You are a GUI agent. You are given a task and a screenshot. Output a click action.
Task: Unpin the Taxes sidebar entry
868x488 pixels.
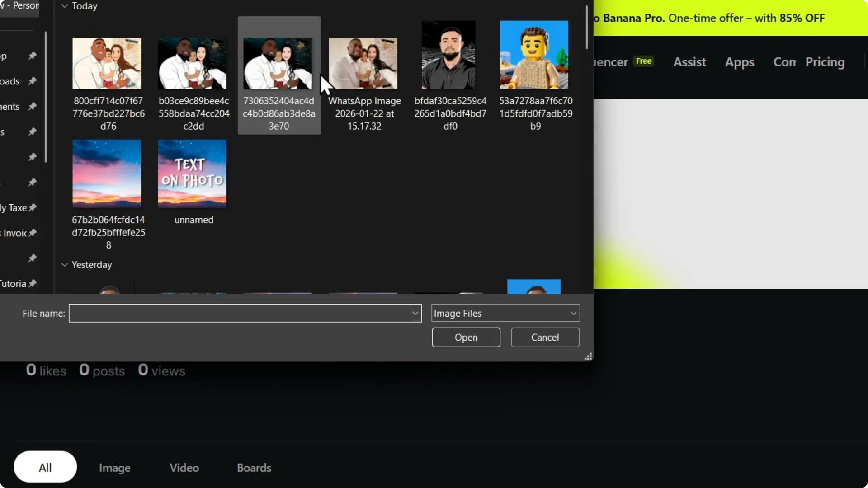32,207
